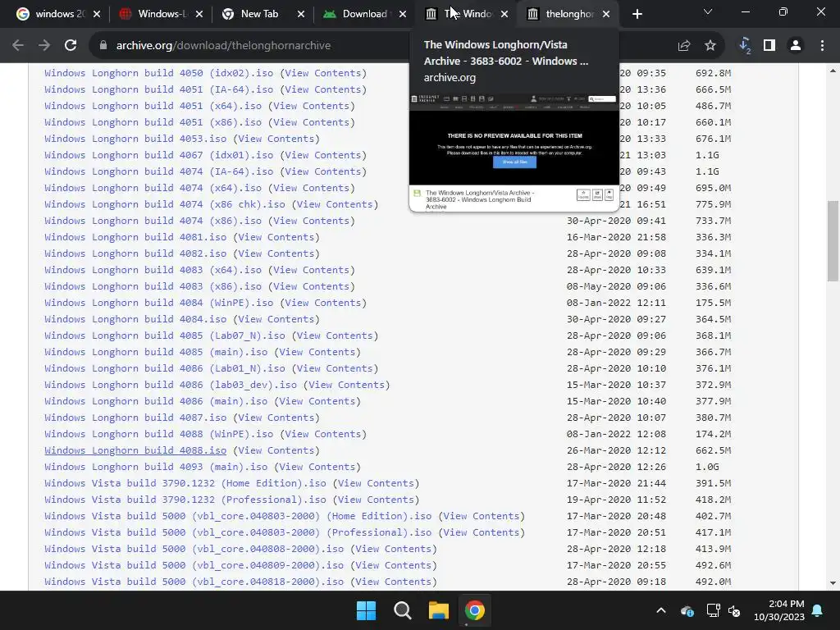
Task: Click scrollbar up arrow
Action: coord(833,71)
